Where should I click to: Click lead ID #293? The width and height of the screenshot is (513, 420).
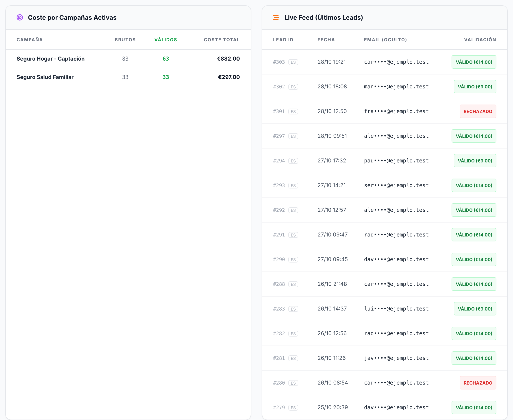(x=279, y=185)
